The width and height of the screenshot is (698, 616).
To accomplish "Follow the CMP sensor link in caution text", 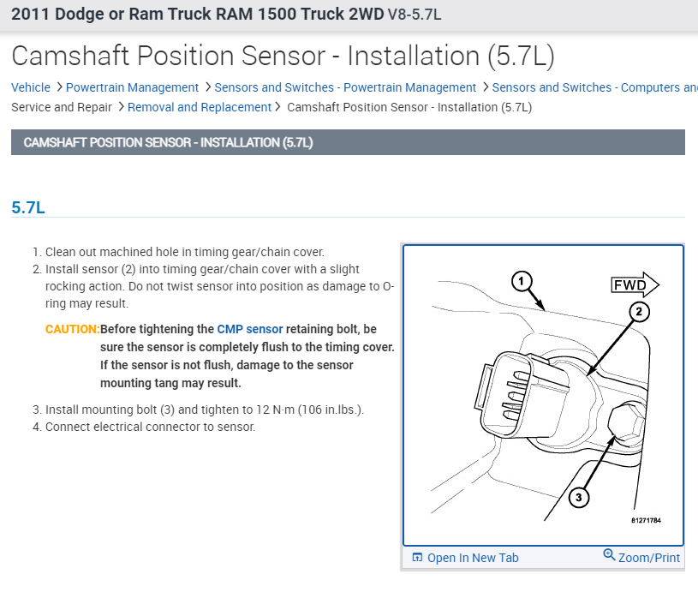I will pyautogui.click(x=250, y=329).
